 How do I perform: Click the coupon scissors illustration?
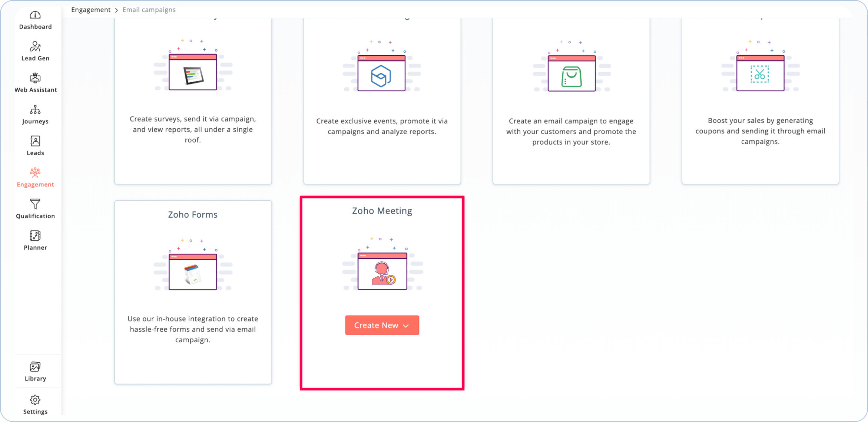tap(760, 73)
